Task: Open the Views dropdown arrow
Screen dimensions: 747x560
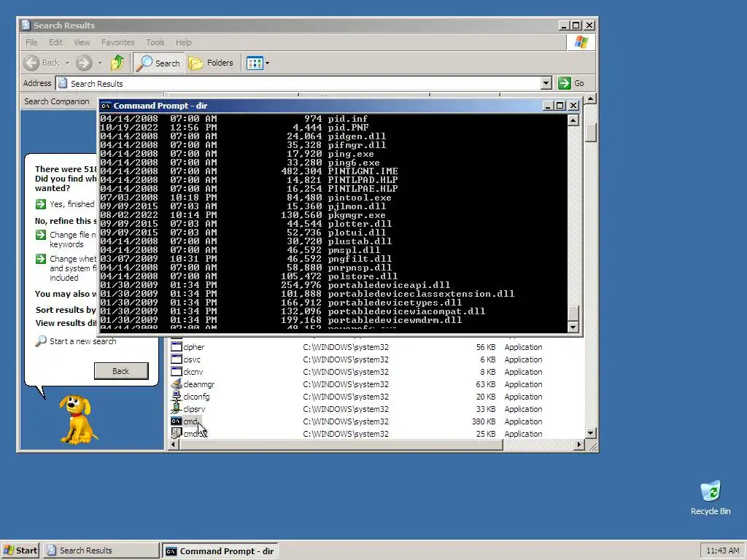Action: [x=267, y=63]
